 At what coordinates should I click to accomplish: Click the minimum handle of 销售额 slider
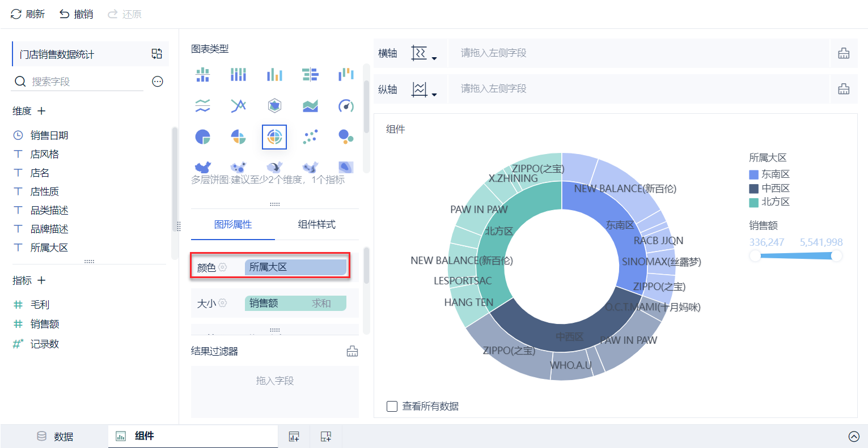click(755, 256)
